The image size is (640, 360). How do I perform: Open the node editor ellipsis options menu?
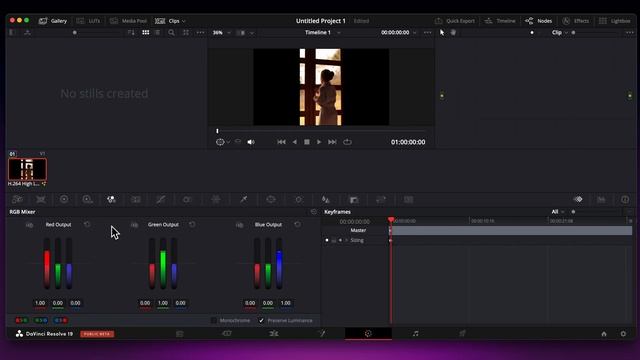[629, 32]
